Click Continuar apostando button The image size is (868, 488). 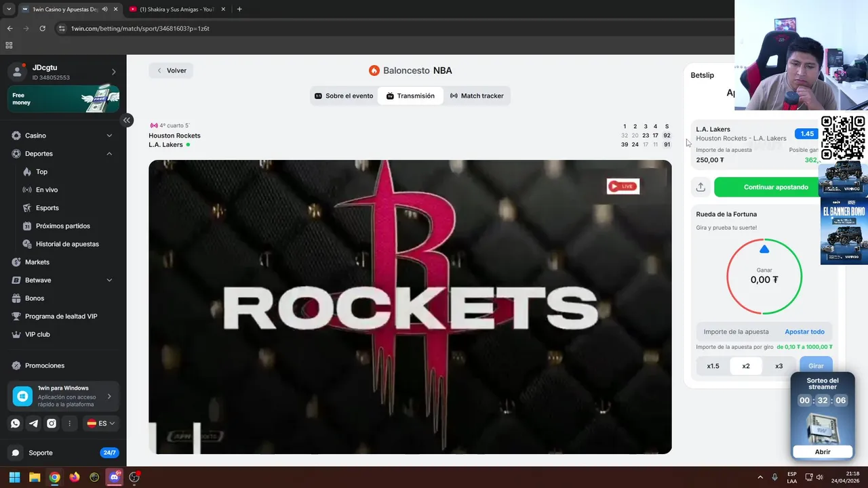[775, 187]
